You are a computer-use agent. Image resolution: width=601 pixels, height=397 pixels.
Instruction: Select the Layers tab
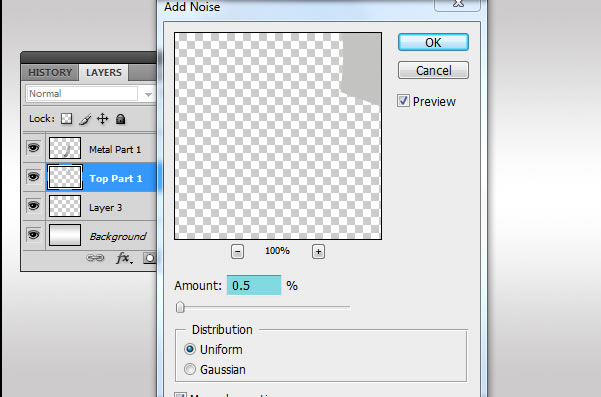[x=103, y=72]
